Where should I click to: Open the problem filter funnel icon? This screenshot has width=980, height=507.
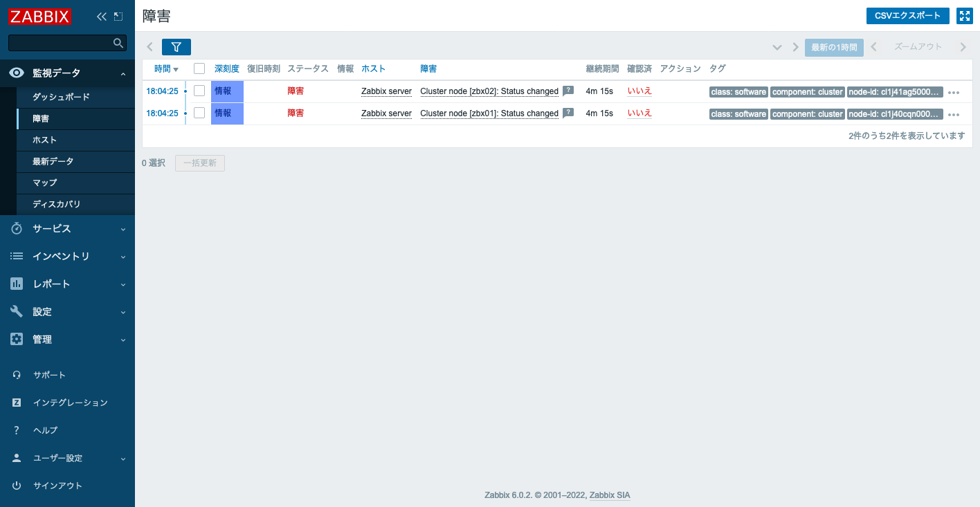pos(176,46)
